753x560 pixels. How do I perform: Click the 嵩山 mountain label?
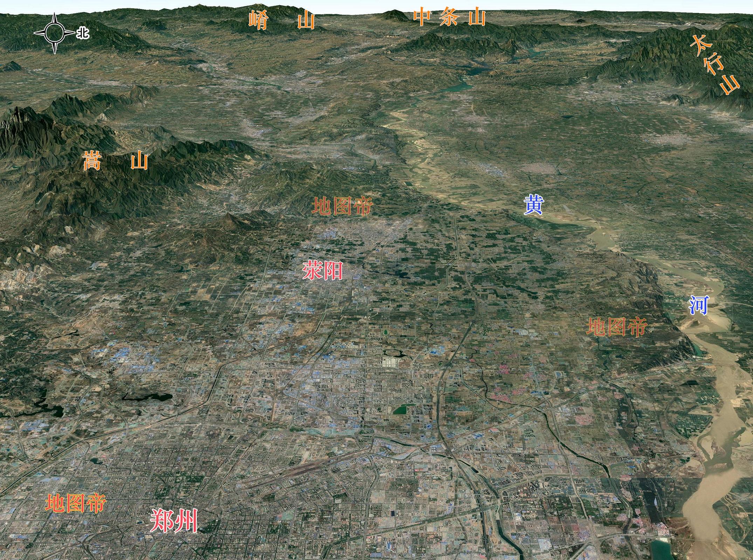coord(116,161)
